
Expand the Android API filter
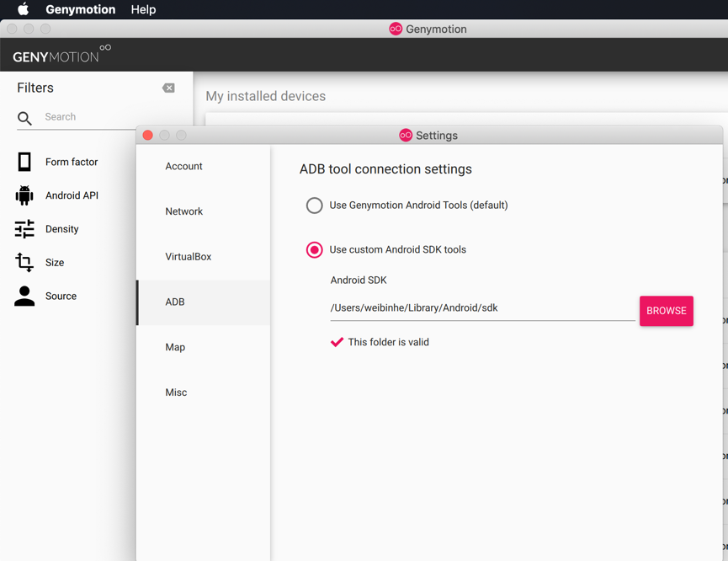point(72,195)
